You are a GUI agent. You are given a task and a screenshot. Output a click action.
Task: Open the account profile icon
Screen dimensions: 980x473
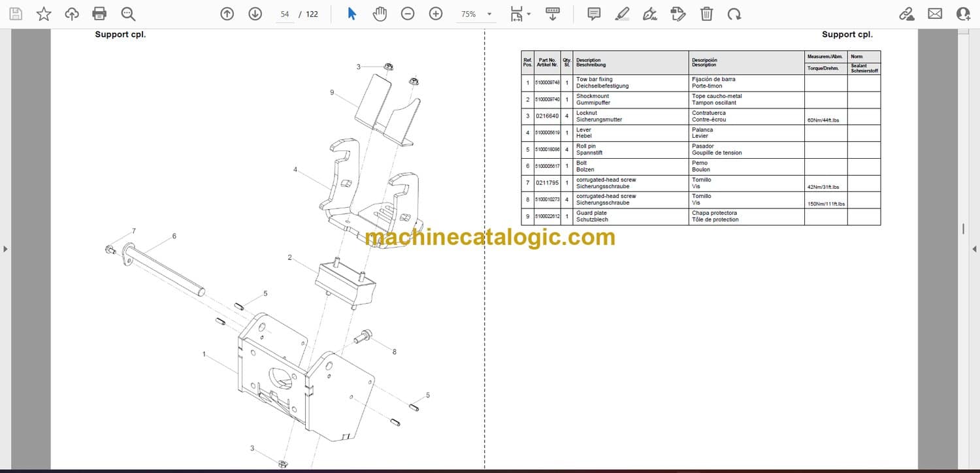(x=963, y=14)
